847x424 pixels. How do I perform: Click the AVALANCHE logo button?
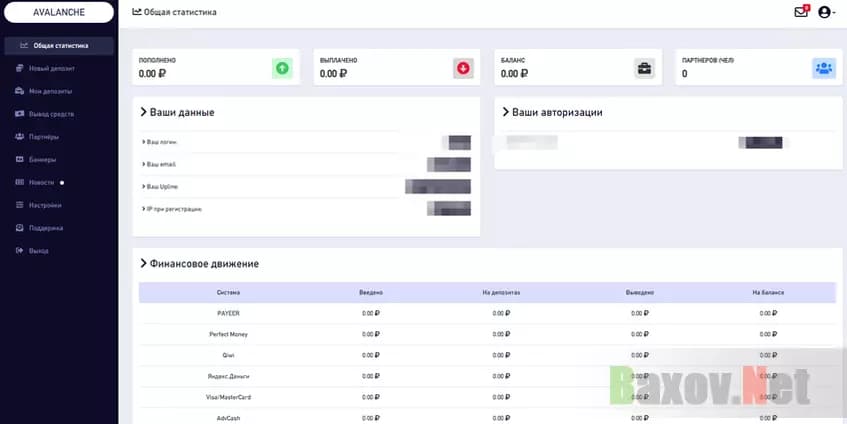click(x=58, y=15)
